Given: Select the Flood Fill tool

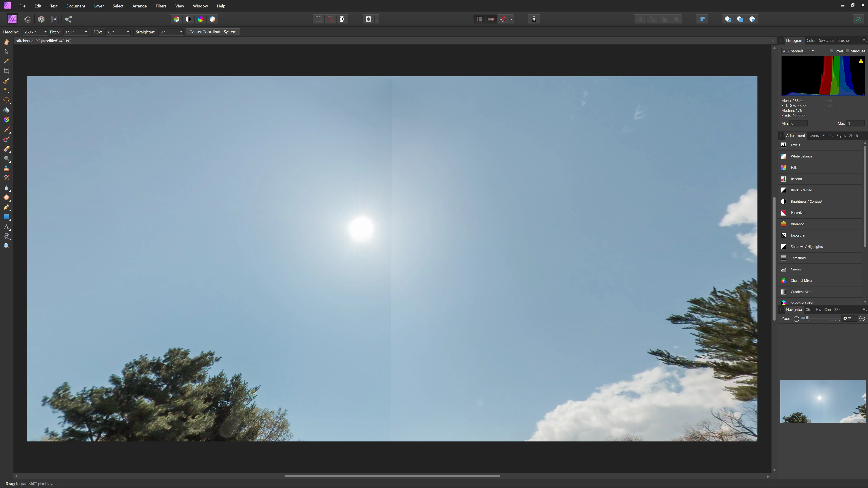Looking at the screenshot, I should coord(6,110).
